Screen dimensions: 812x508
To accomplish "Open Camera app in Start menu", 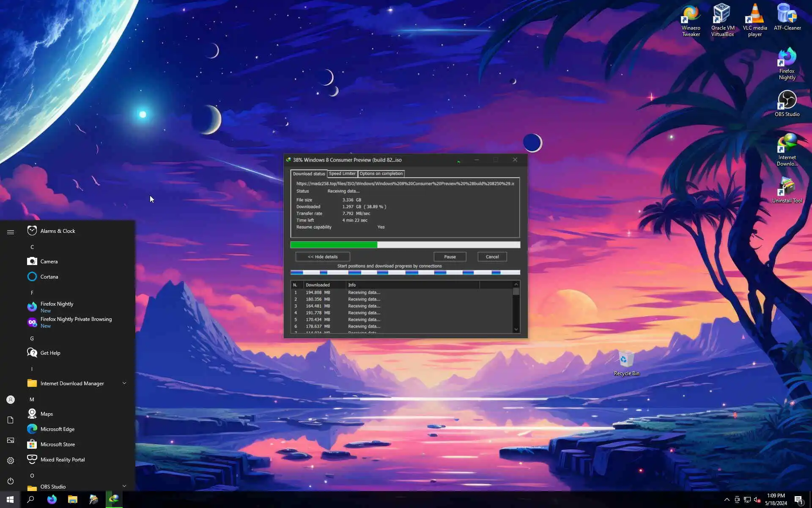I will point(49,262).
